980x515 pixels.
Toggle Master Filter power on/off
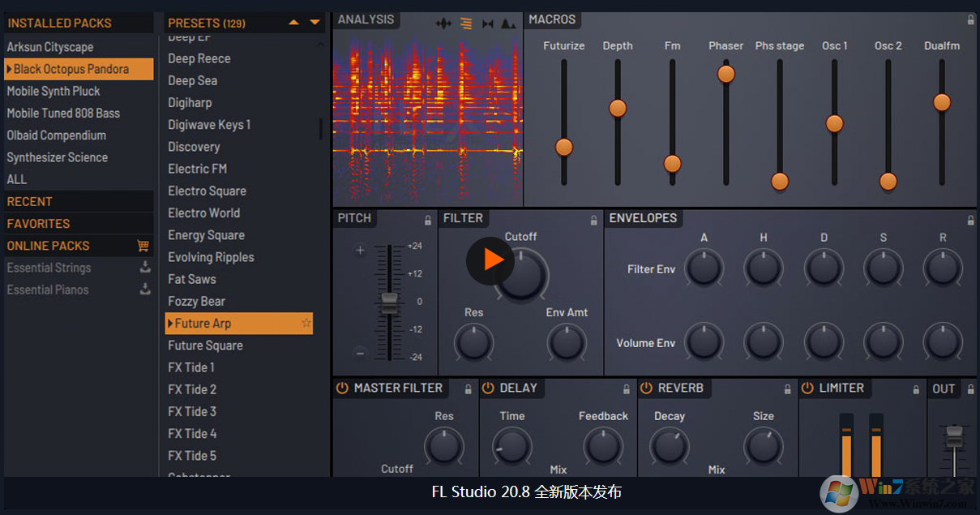coord(341,388)
